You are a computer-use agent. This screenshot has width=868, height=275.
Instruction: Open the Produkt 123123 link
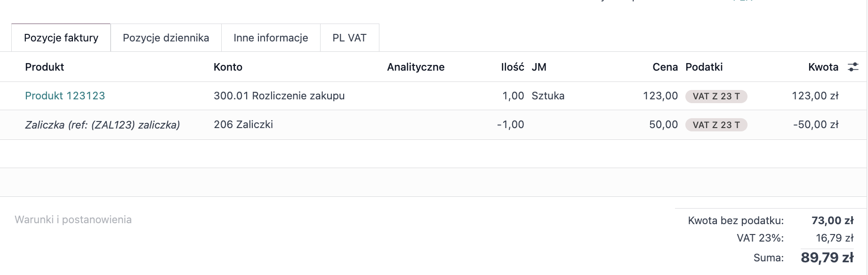[65, 96]
